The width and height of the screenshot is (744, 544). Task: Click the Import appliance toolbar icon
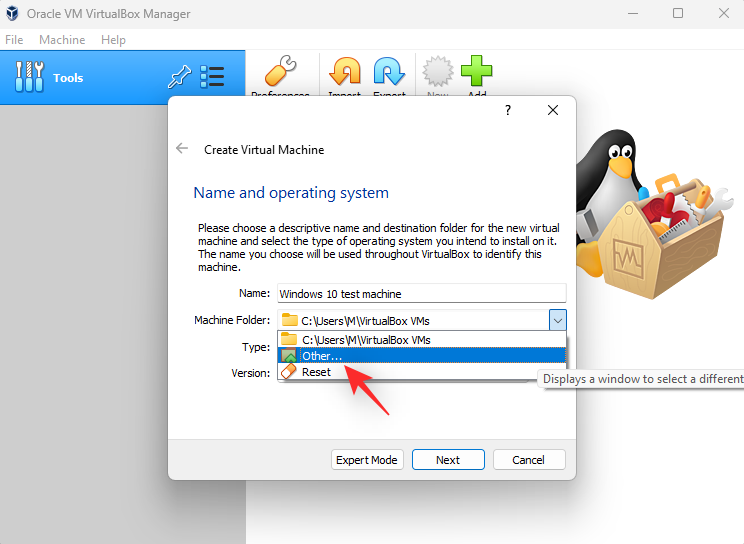[345, 71]
